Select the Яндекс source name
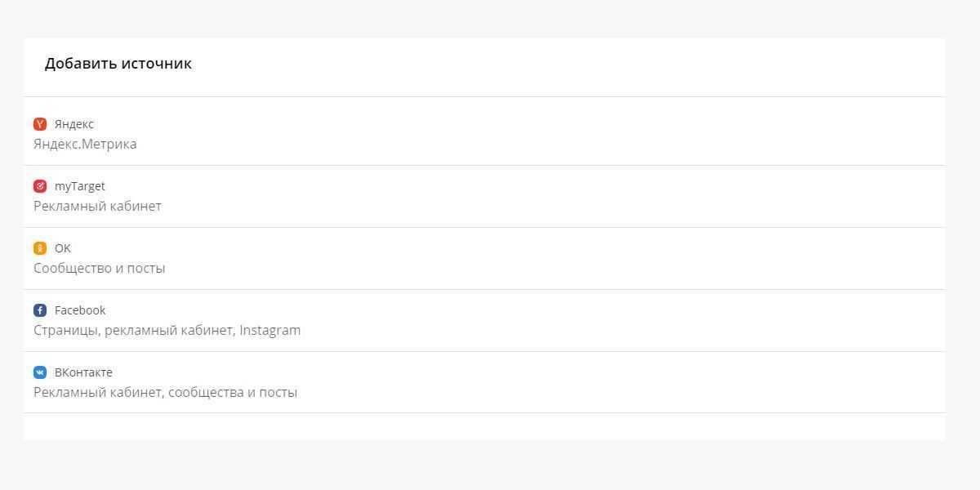980x490 pixels. (74, 124)
